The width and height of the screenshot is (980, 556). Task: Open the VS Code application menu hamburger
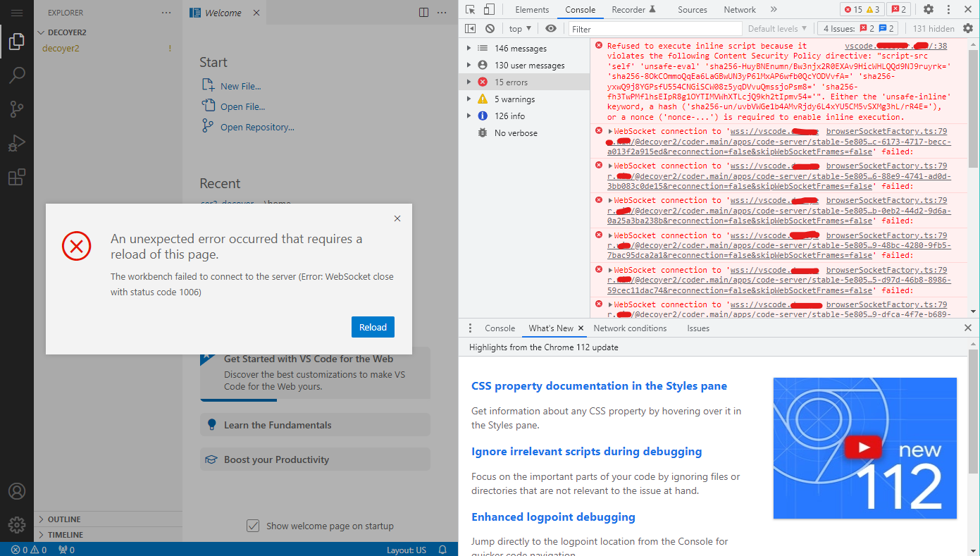coord(17,13)
